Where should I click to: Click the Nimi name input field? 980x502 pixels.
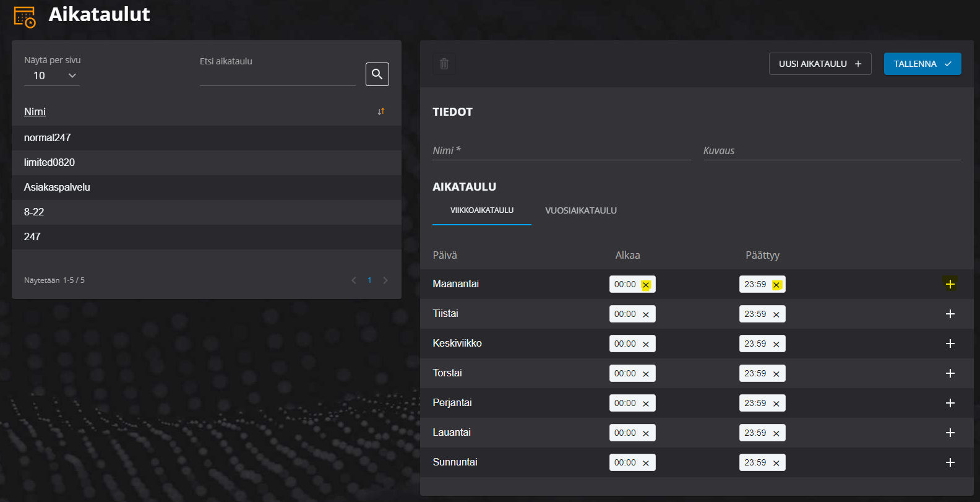(x=561, y=150)
